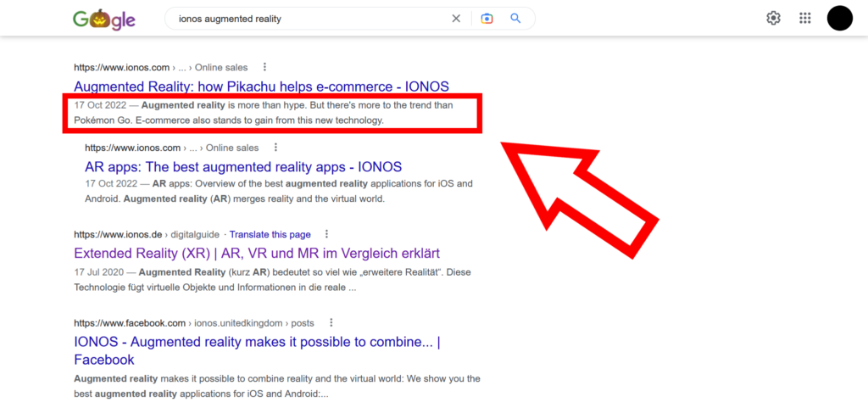868x408 pixels.
Task: Open 'Extended Reality (XR)' result link
Action: coord(257,254)
